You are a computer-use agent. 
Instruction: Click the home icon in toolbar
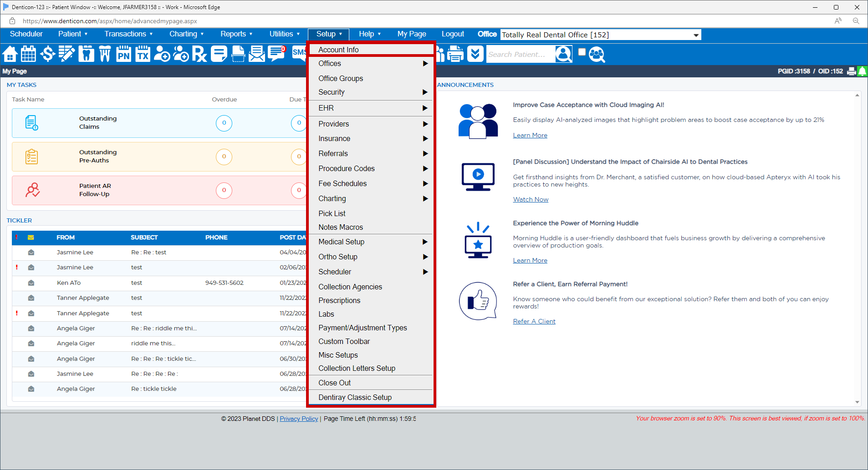coord(10,54)
